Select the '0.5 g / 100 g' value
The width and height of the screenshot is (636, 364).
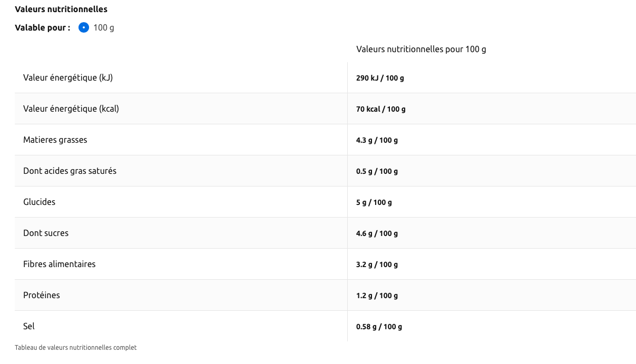377,172
